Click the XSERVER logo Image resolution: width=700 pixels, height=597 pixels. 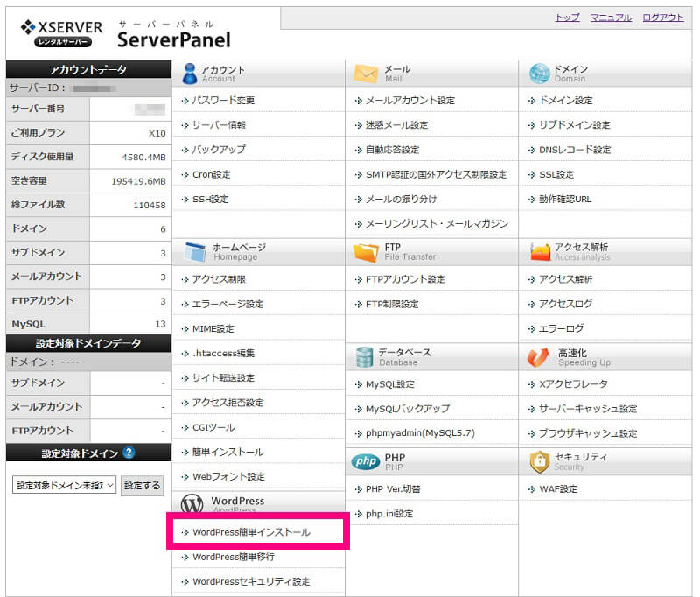pyautogui.click(x=61, y=33)
